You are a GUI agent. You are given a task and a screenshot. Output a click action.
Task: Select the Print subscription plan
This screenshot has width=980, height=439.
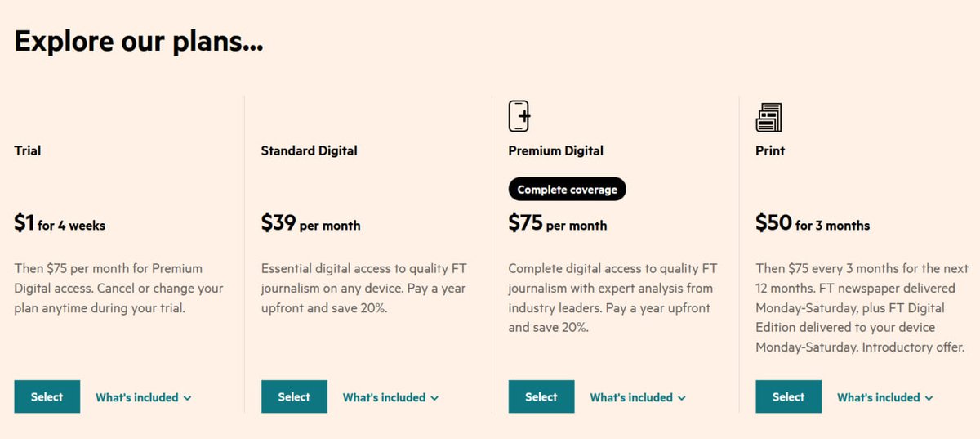tap(788, 396)
